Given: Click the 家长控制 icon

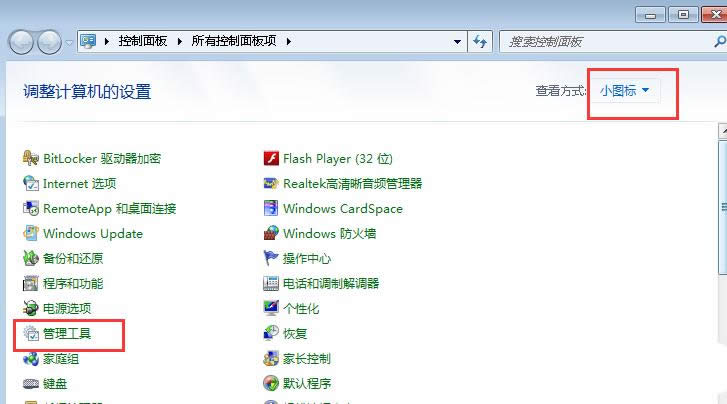Looking at the screenshot, I should coord(271,358).
